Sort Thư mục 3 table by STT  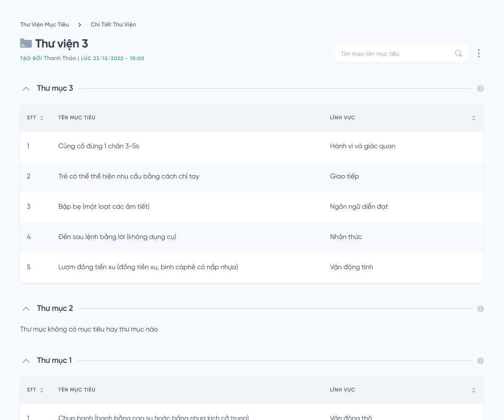pyautogui.click(x=42, y=118)
